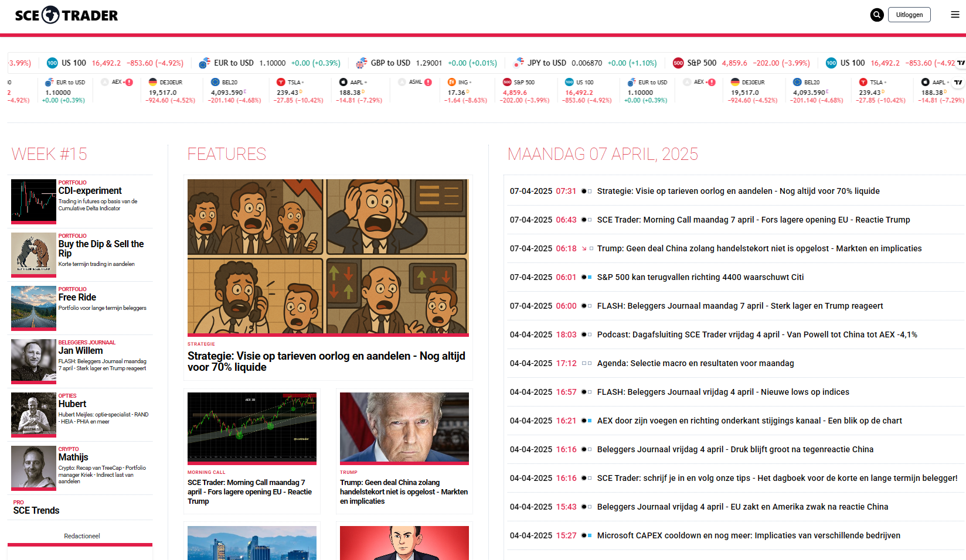Click the BELEGGERS JOURNAAL category label
Image resolution: width=966 pixels, height=560 pixels.
(x=87, y=343)
